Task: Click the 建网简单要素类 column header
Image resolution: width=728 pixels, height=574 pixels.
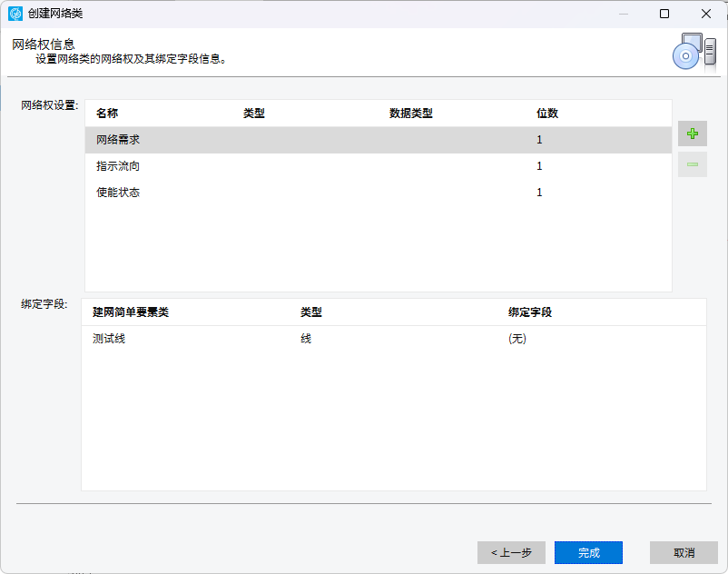Action: [x=131, y=312]
